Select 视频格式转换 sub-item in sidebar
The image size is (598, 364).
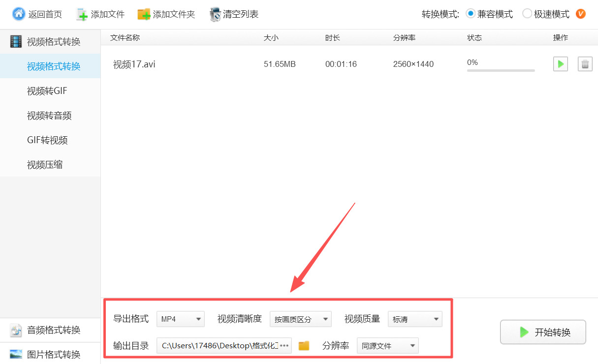pos(50,66)
